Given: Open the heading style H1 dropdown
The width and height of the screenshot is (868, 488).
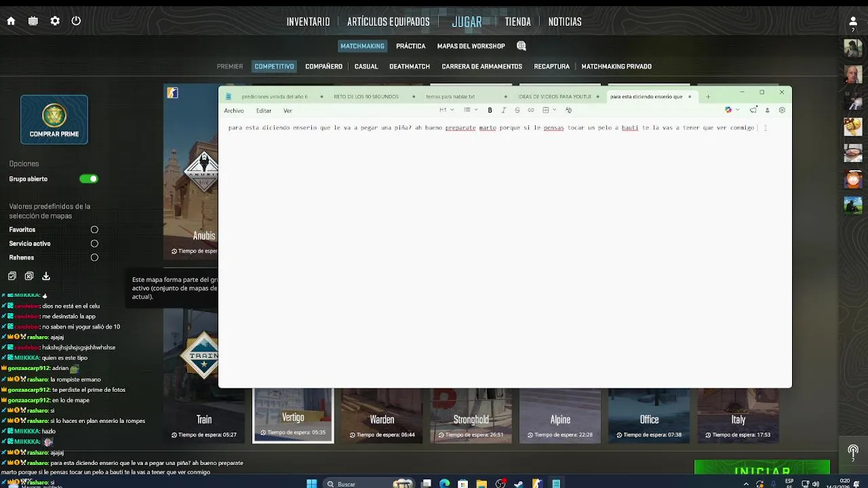Looking at the screenshot, I should pos(446,110).
